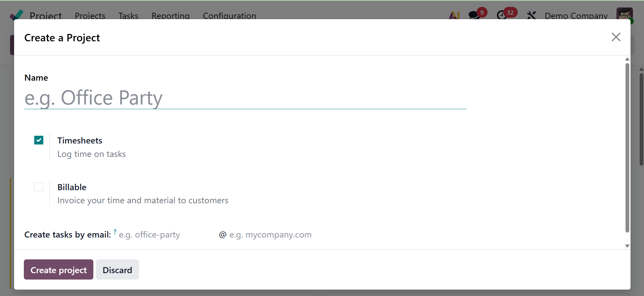The width and height of the screenshot is (644, 296).
Task: Open the Demo Company switcher
Action: coord(576,16)
